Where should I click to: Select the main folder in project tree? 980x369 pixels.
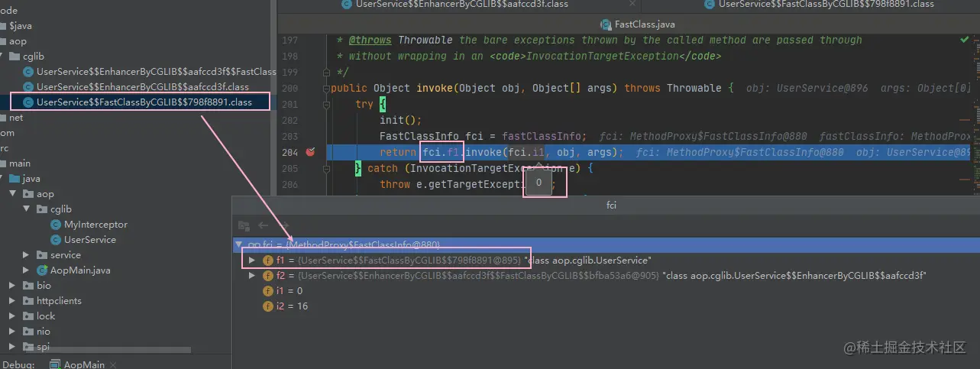pyautogui.click(x=20, y=163)
